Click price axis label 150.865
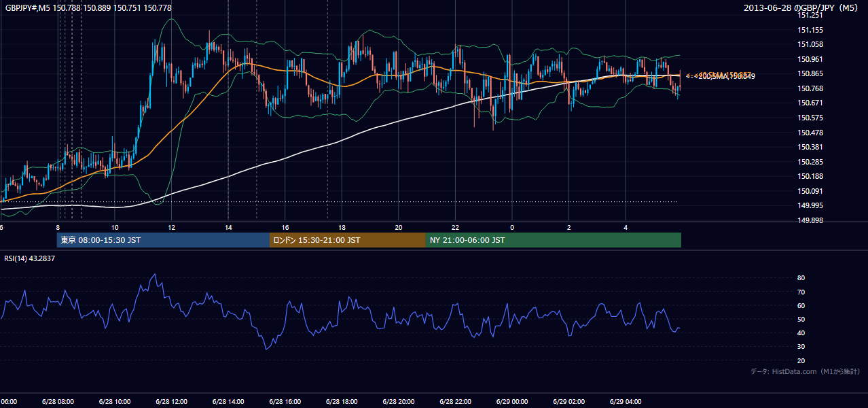This screenshot has width=868, height=408. [x=811, y=73]
